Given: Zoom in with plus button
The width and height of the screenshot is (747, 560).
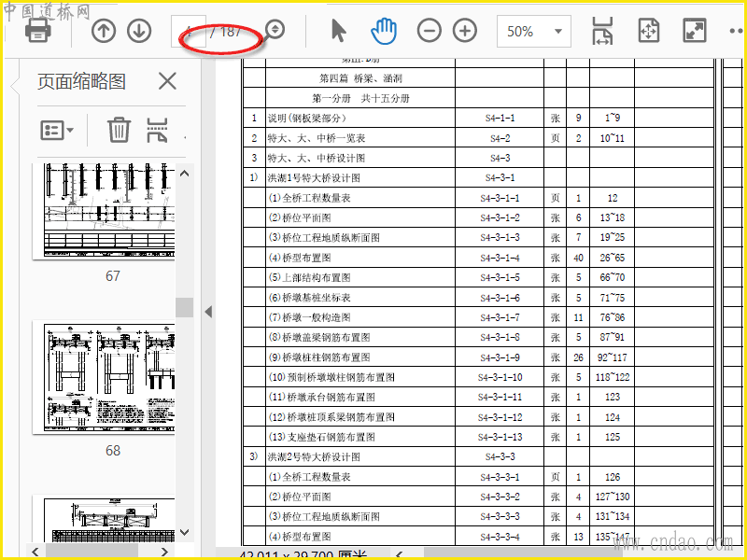Looking at the screenshot, I should click(465, 31).
